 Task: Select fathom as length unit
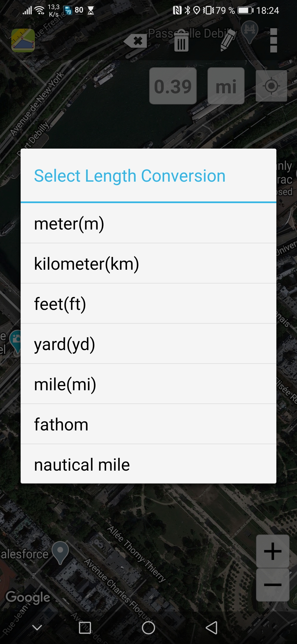coord(148,424)
